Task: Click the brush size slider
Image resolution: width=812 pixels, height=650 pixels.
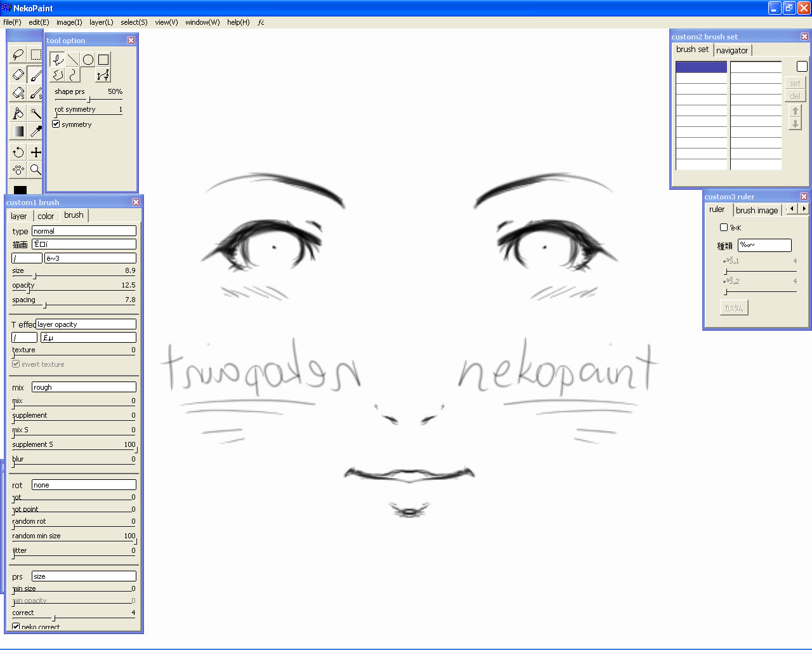Action: tap(74, 276)
